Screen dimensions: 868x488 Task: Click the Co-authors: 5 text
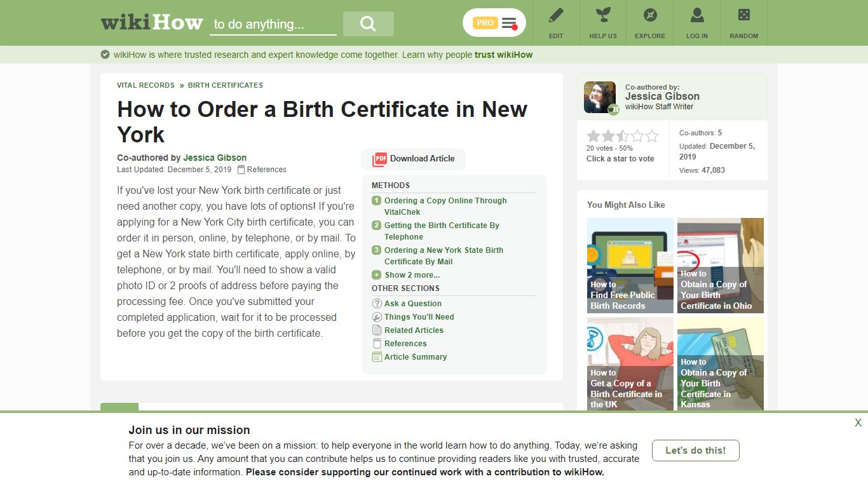click(700, 133)
